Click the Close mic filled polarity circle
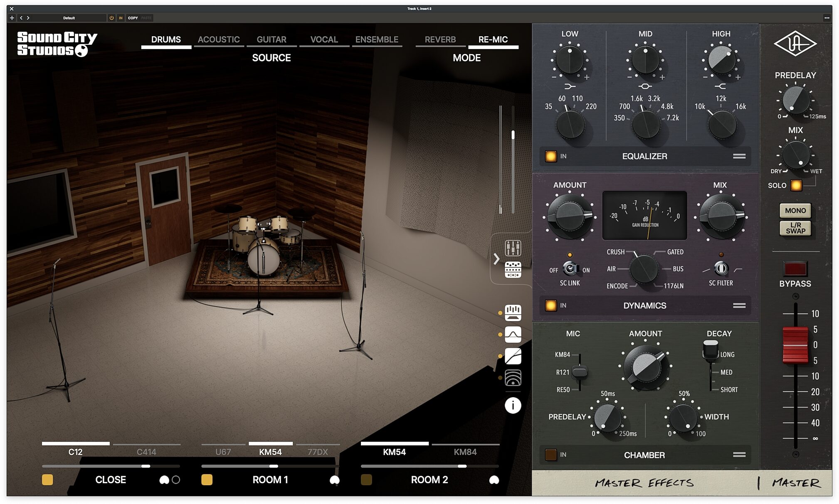Viewport: 839px width, 504px height. tap(164, 480)
